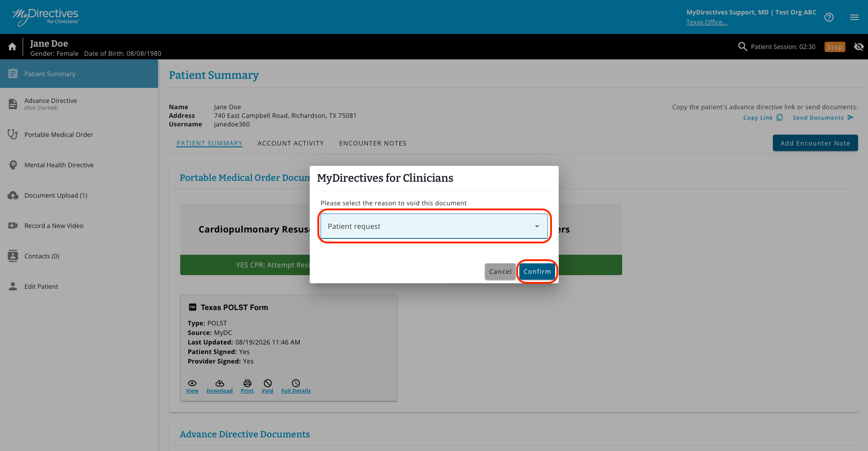Click the Full Details clock icon

pos(296,383)
